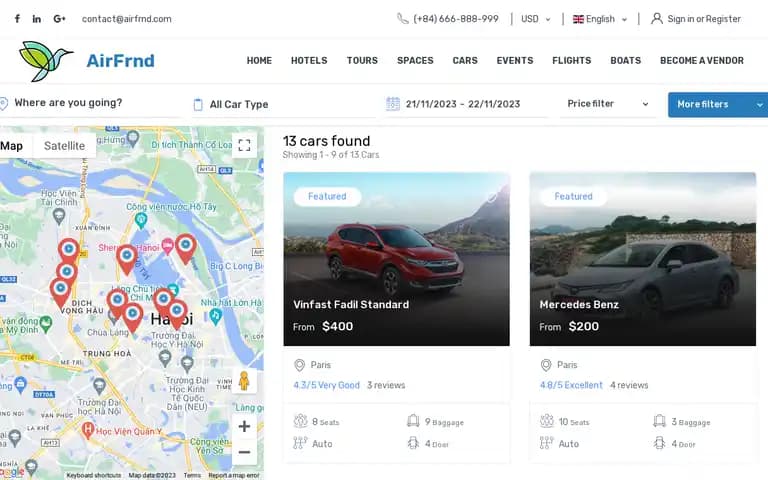Toggle map fullscreen view
This screenshot has height=480, width=768.
[244, 145]
